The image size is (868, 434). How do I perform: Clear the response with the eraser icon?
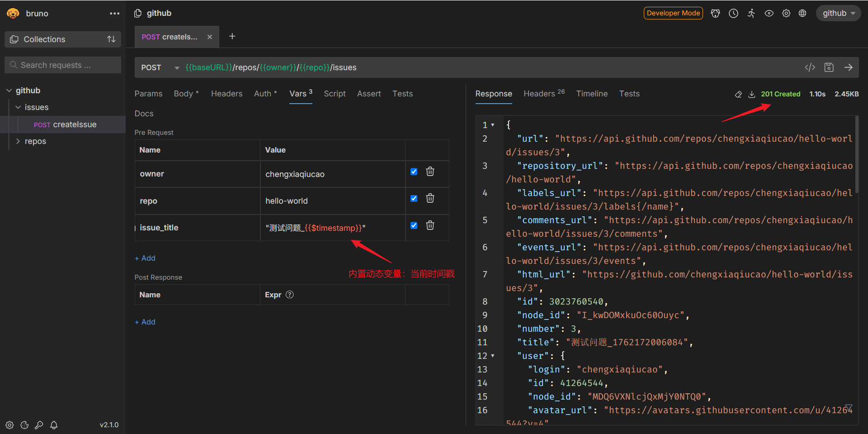[738, 94]
